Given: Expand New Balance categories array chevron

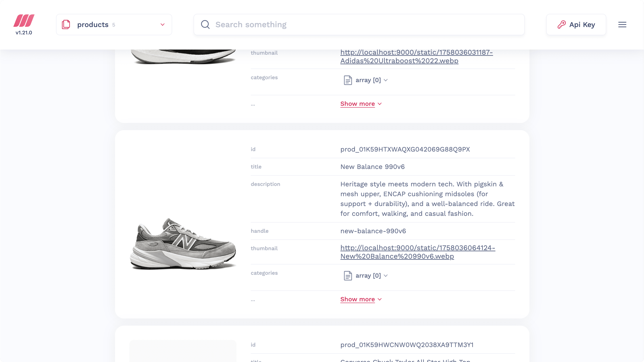Looking at the screenshot, I should click(386, 276).
